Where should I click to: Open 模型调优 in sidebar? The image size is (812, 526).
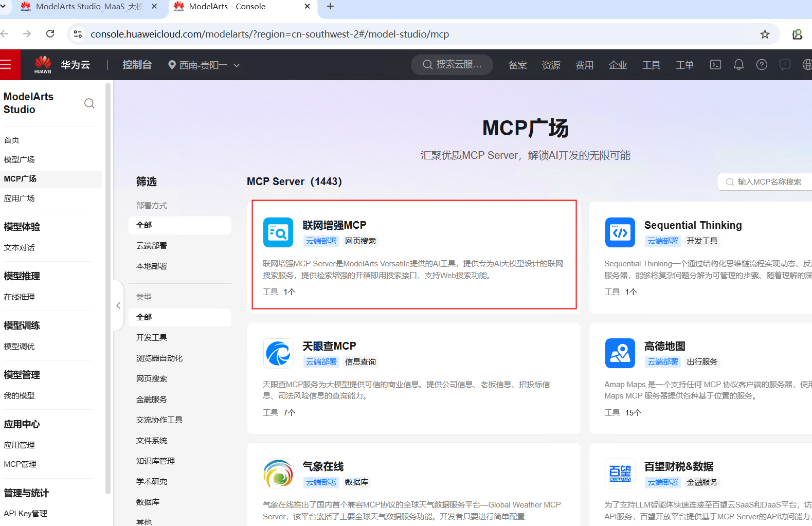(20, 346)
